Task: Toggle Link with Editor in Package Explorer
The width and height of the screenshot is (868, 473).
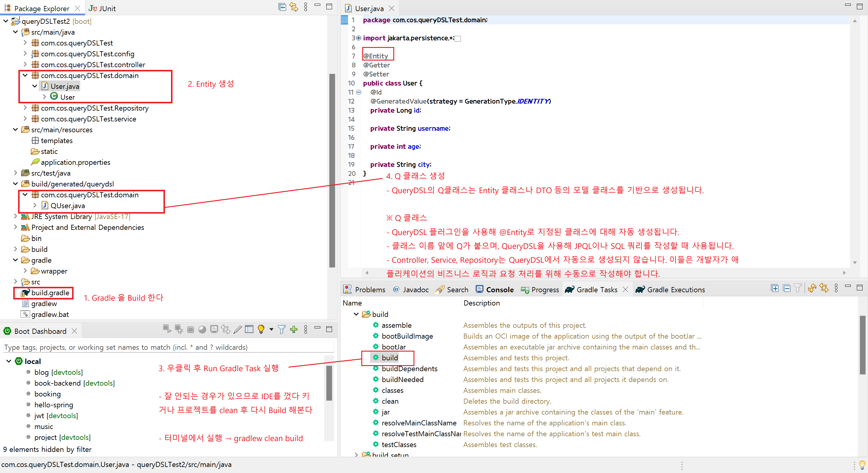Action: pyautogui.click(x=294, y=7)
